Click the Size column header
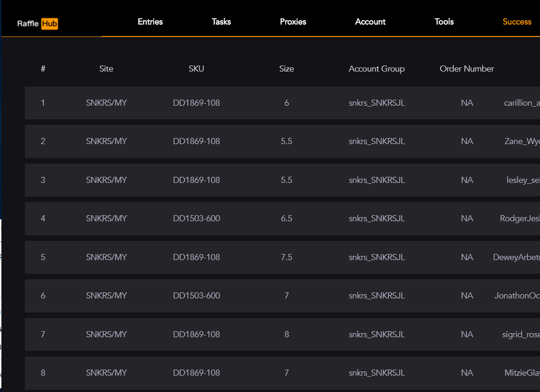 [x=287, y=69]
